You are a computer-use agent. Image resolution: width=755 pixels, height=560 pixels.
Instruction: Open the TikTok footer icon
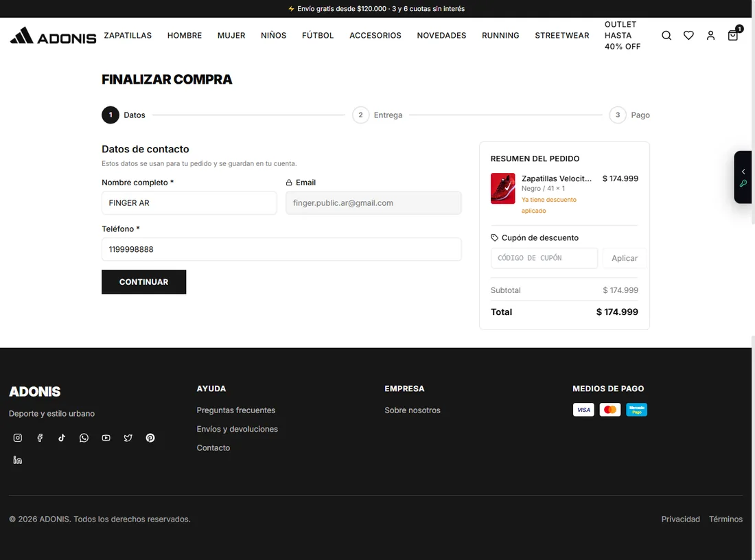click(62, 438)
